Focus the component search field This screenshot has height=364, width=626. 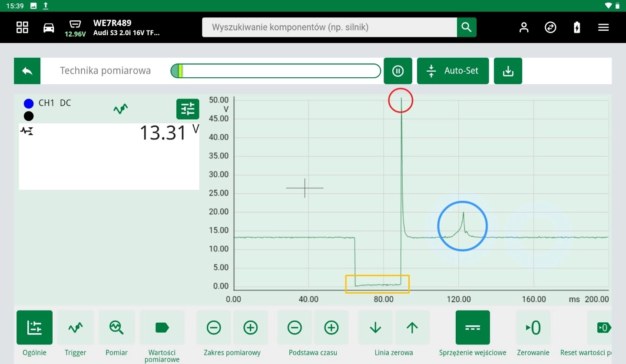click(329, 27)
